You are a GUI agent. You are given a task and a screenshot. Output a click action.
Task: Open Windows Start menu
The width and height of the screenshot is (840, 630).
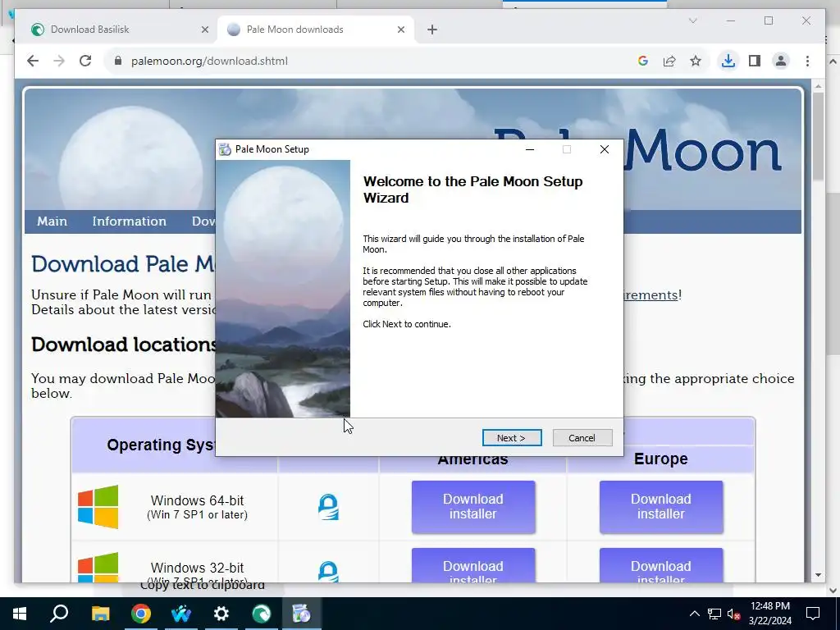click(x=20, y=614)
